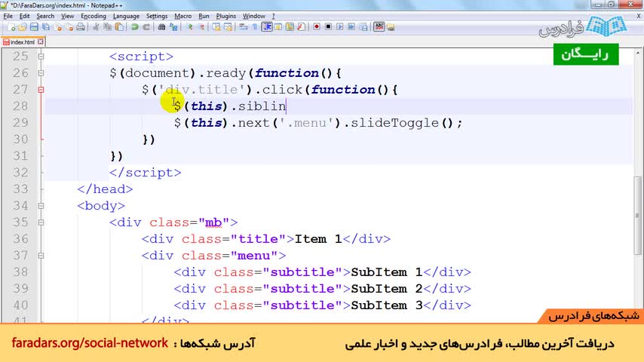Create a new file with the New toolbar icon
Viewport: 644px width, 362px height.
11,27
